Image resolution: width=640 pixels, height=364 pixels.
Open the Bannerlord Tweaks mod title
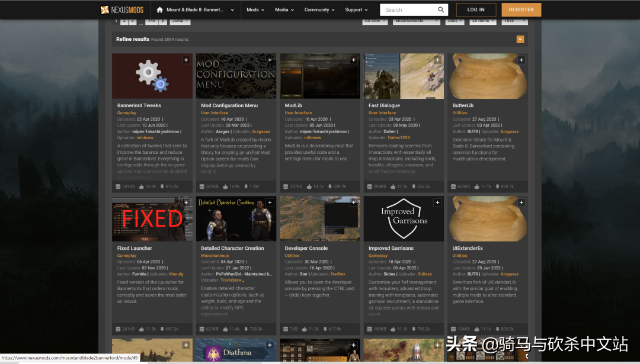tap(139, 105)
